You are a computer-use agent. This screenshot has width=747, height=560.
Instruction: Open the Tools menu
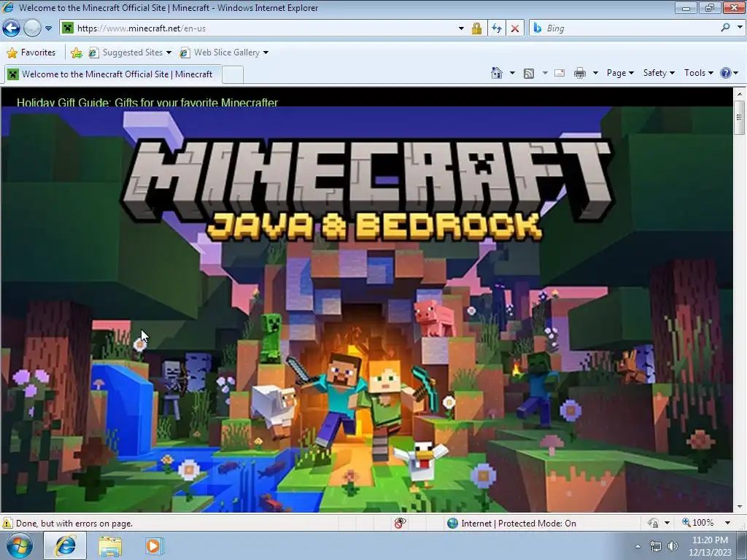tap(698, 73)
